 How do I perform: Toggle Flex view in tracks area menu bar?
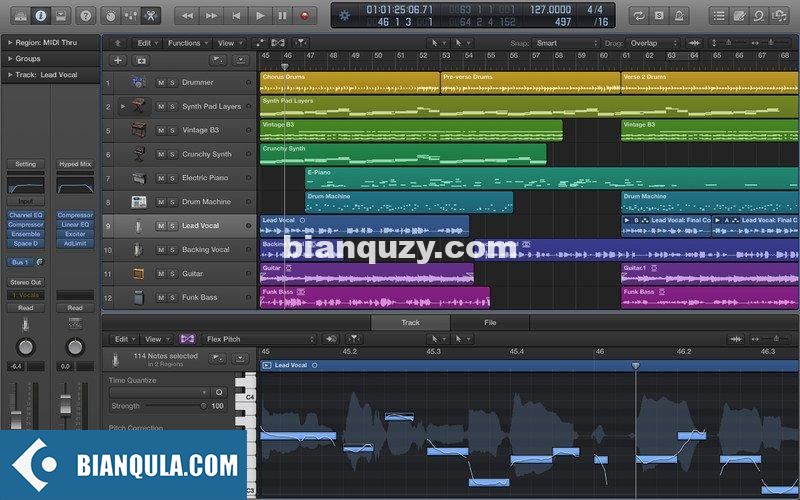tap(278, 43)
